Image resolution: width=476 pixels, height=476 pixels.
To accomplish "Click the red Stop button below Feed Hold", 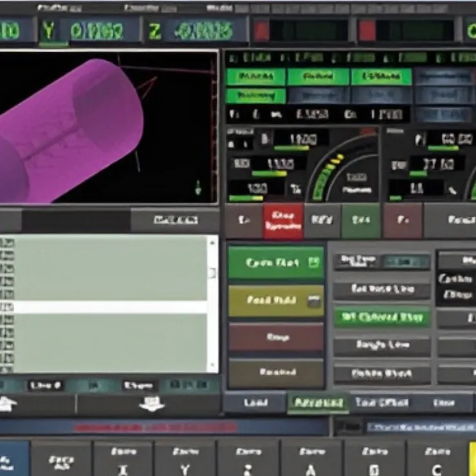I will pyautogui.click(x=276, y=336).
